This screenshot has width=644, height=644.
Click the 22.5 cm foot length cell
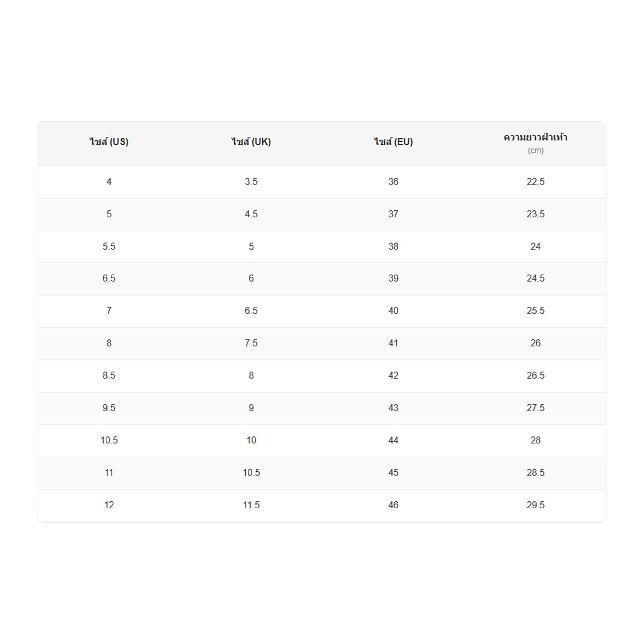(x=536, y=182)
